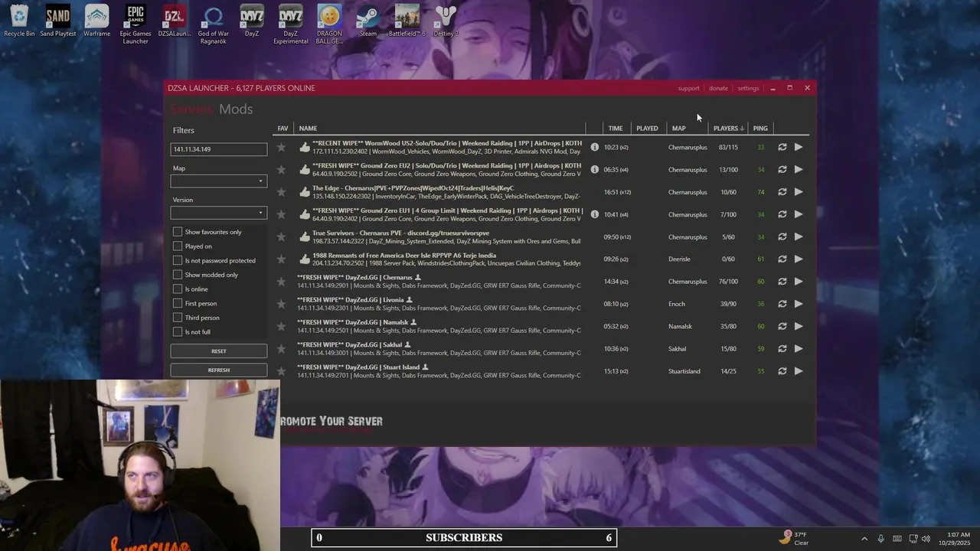
Task: Open the support link
Action: [x=688, y=88]
